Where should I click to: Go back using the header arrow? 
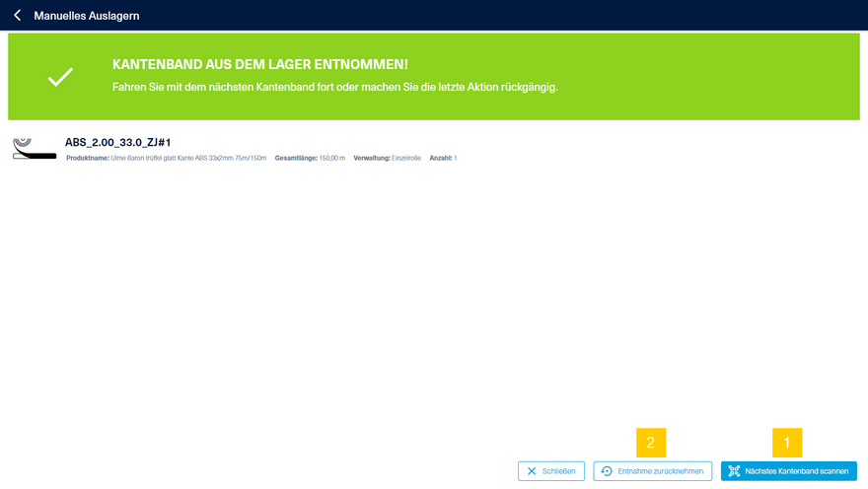(x=17, y=16)
